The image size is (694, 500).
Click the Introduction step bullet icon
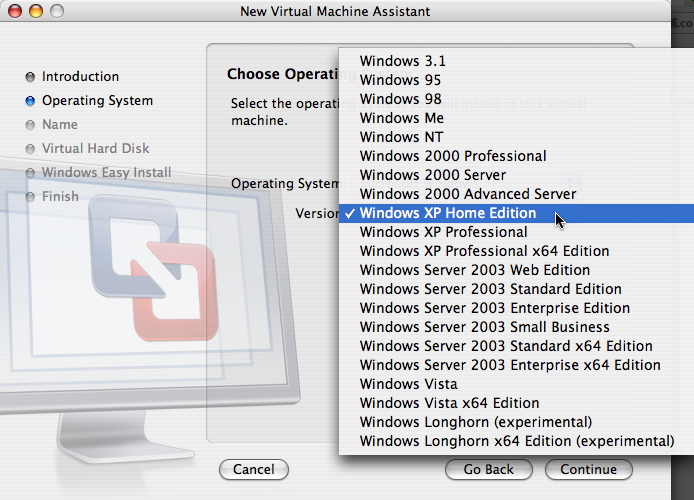point(30,77)
